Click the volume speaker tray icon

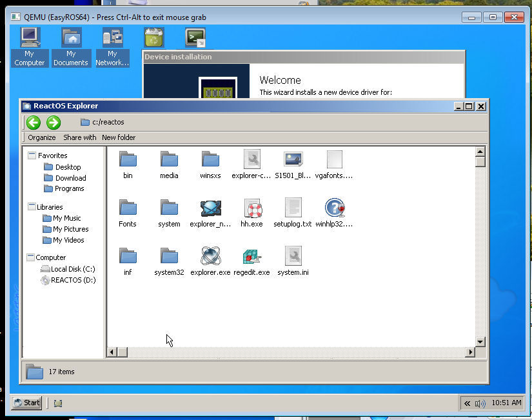click(480, 403)
